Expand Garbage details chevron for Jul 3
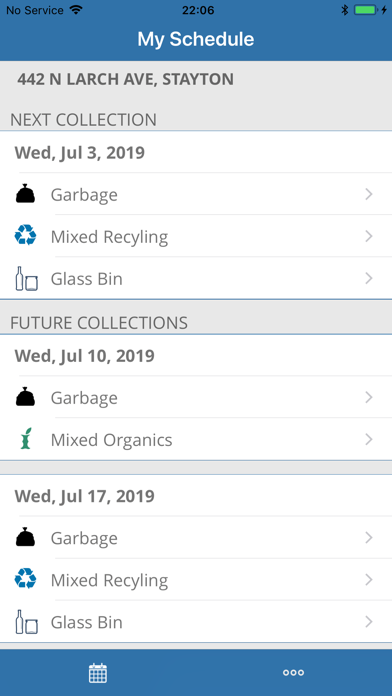Image resolution: width=392 pixels, height=696 pixels. click(x=368, y=194)
